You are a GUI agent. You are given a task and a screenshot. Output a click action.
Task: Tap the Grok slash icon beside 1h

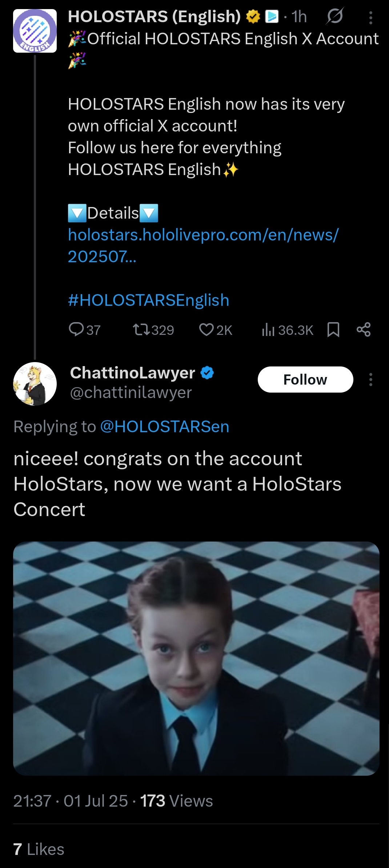pyautogui.click(x=335, y=16)
